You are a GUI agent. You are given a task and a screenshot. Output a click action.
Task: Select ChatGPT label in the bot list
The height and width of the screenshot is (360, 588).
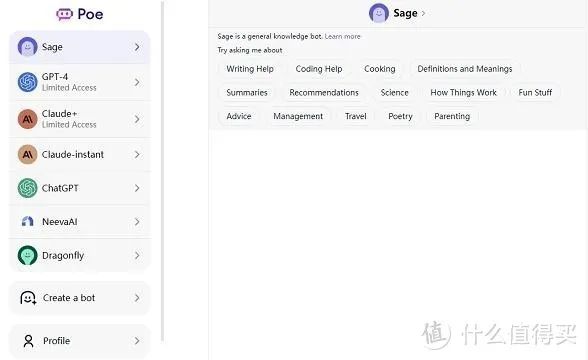tap(60, 188)
